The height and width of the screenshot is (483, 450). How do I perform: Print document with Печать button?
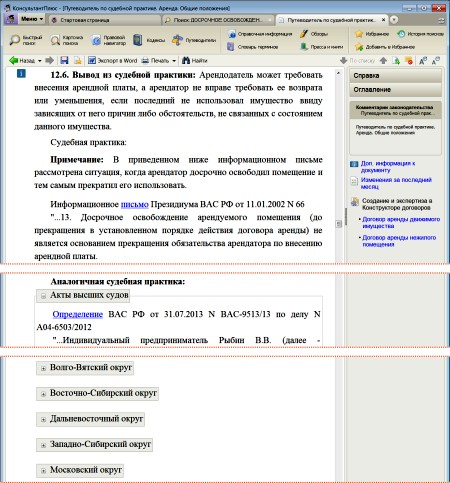(155, 60)
